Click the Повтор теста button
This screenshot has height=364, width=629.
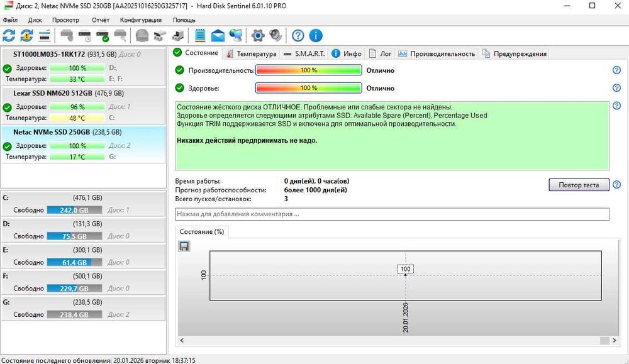pos(579,185)
